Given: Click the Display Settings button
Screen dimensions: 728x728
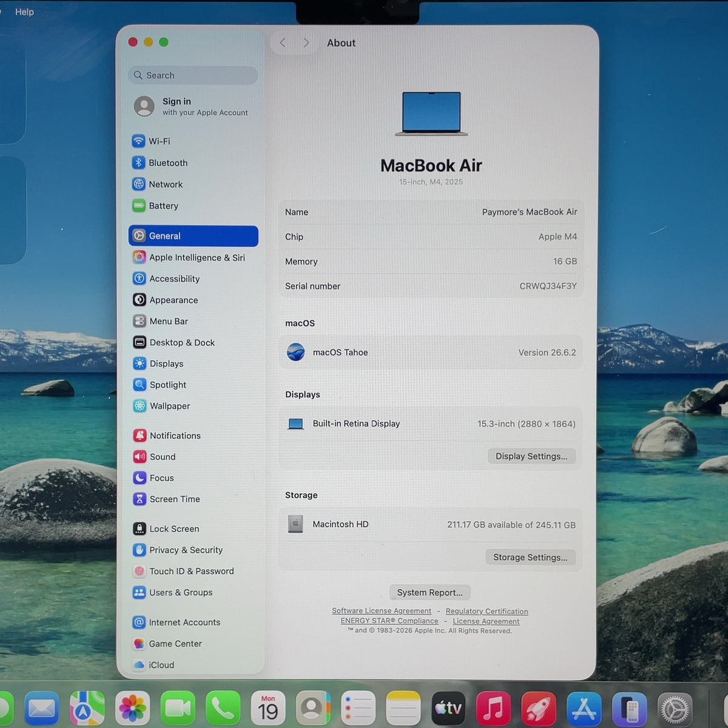Looking at the screenshot, I should click(531, 456).
